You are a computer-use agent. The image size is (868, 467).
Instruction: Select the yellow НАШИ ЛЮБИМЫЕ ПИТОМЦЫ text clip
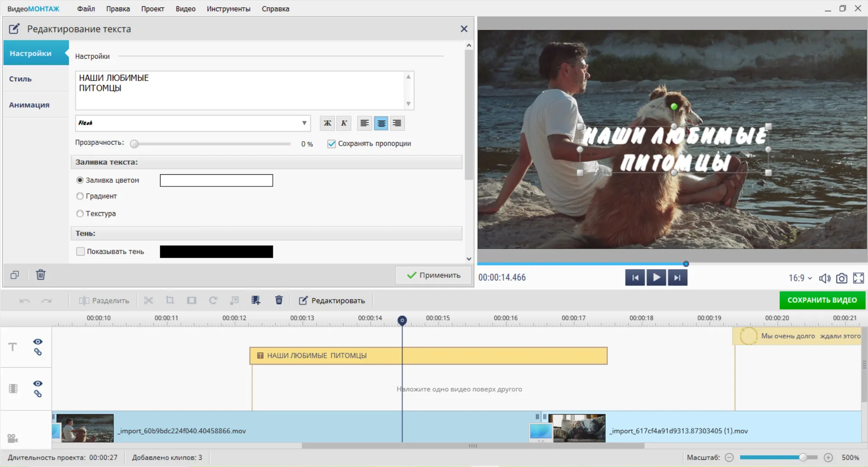(x=428, y=356)
